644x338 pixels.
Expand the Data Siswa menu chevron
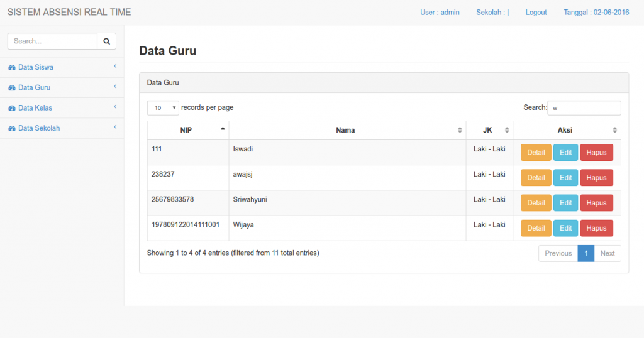(x=115, y=66)
